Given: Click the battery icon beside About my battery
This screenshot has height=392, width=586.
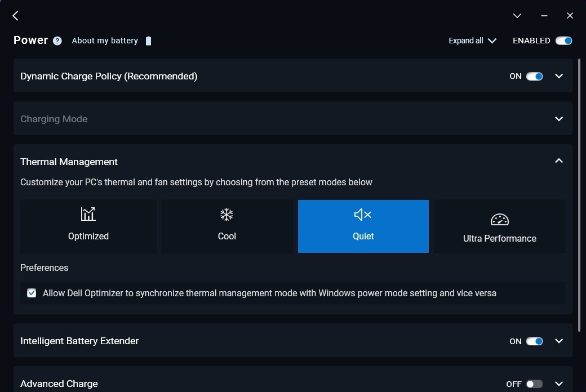Looking at the screenshot, I should [x=148, y=41].
